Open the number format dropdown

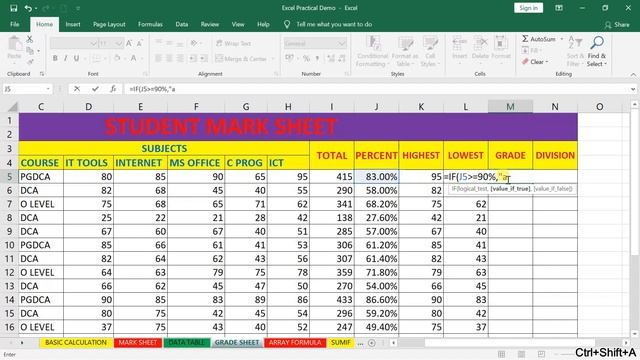(x=342, y=43)
